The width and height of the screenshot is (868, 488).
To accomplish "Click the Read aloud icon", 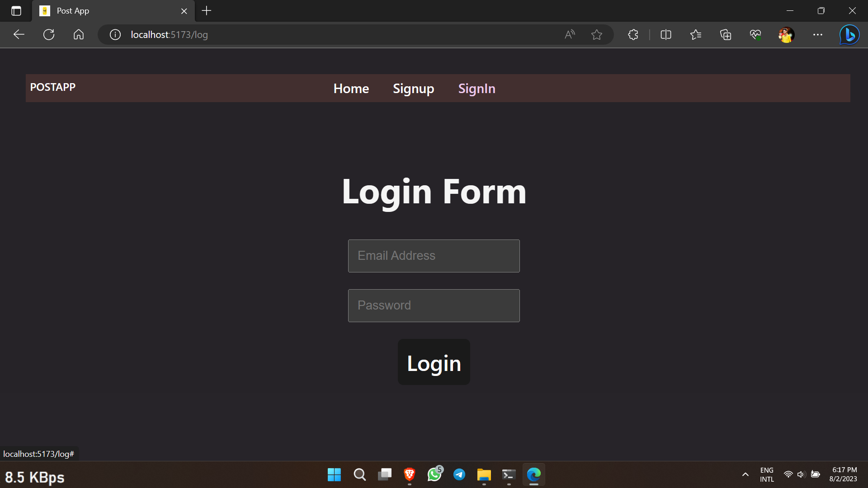I will [569, 34].
